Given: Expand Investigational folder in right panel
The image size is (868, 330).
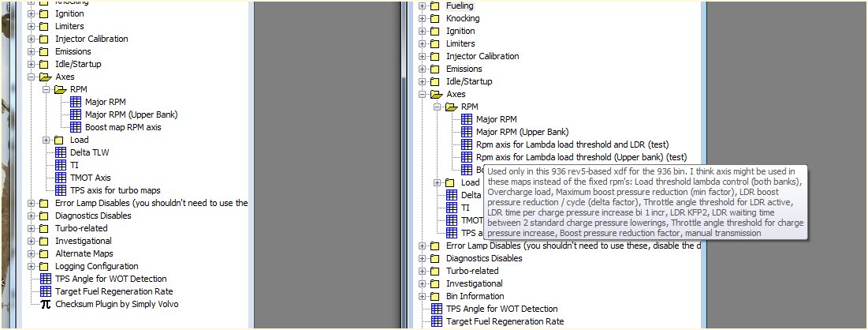Looking at the screenshot, I should (x=422, y=284).
